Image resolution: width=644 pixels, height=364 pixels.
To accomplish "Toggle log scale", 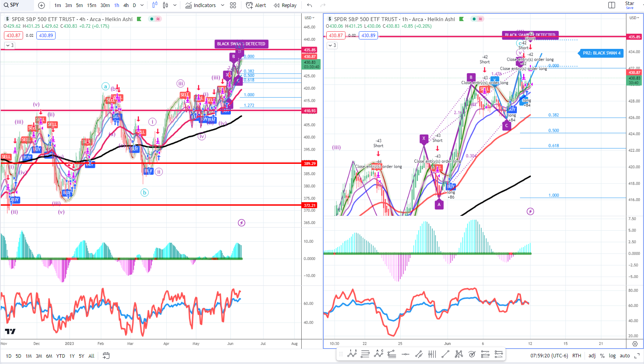I will (x=612, y=356).
